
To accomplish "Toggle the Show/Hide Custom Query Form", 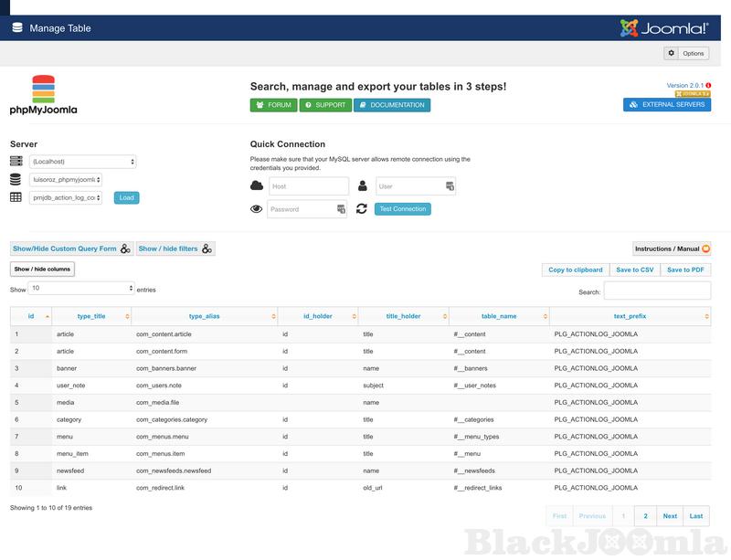I will [71, 248].
